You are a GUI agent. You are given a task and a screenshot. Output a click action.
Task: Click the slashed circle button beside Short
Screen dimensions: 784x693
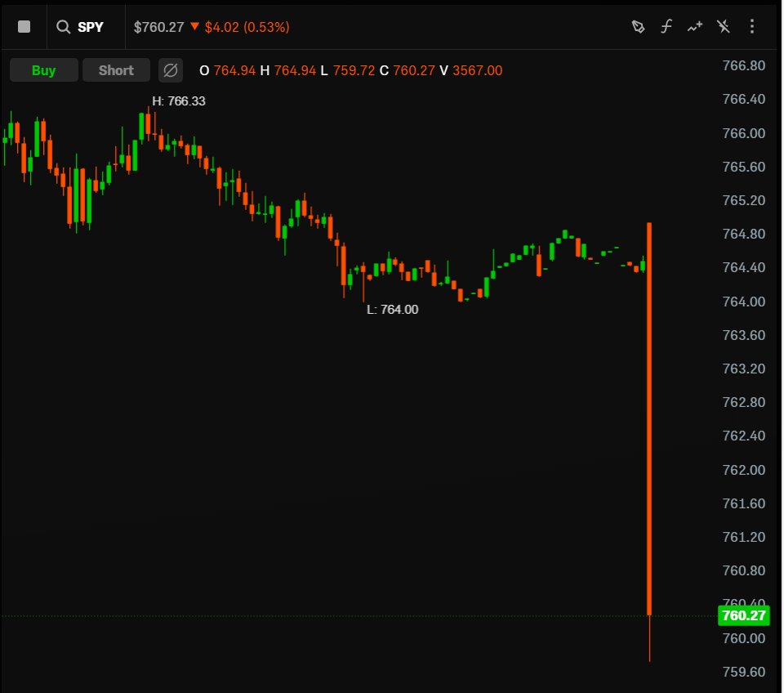tap(171, 70)
